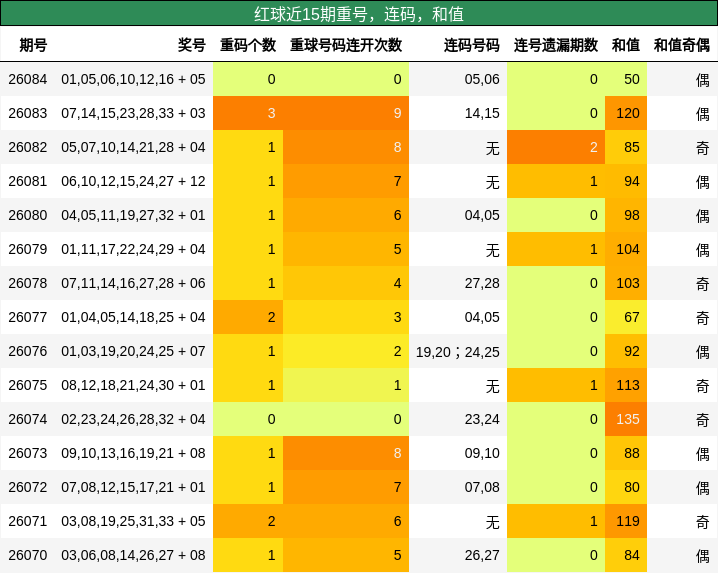718x573 pixels.
Task: Select winning numbers 06,10,12,15,24,27 + 12
Action: click(133, 181)
